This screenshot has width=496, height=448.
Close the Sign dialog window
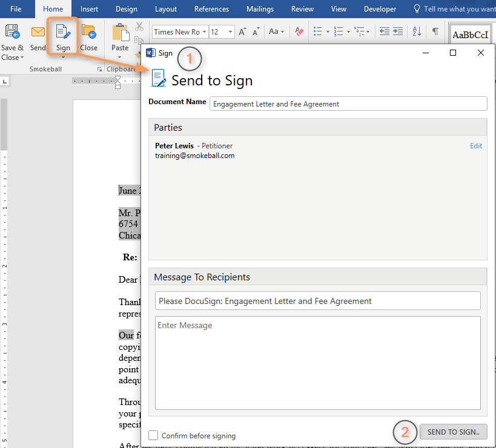(480, 53)
